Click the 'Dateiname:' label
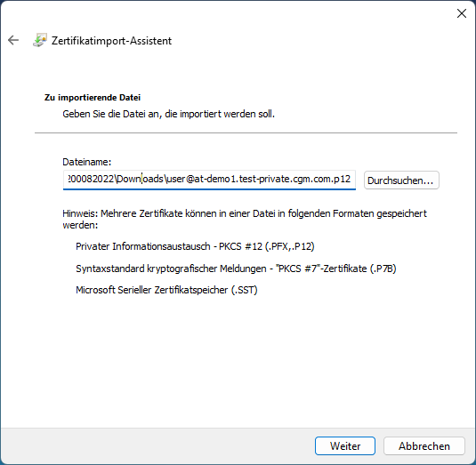The height and width of the screenshot is (465, 476). (x=87, y=162)
